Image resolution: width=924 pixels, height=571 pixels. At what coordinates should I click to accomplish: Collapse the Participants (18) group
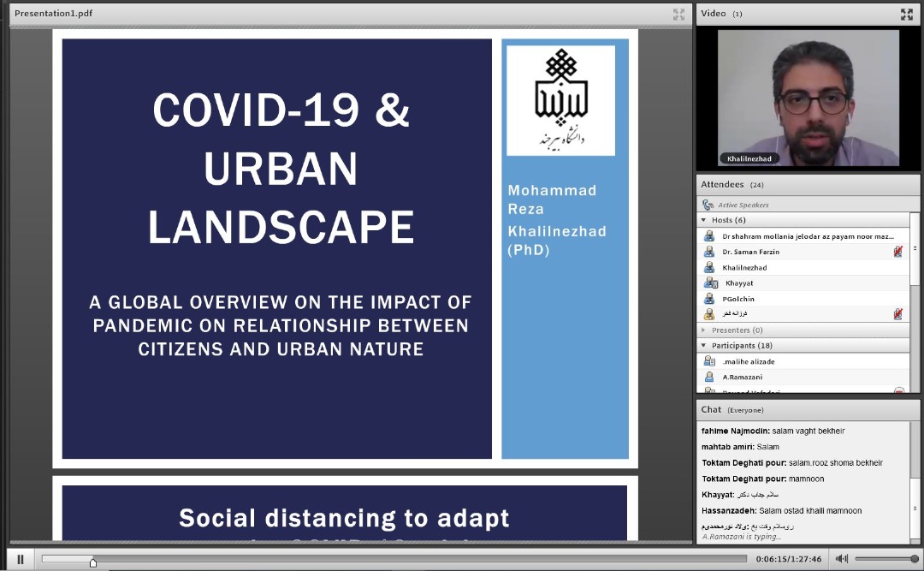[703, 346]
